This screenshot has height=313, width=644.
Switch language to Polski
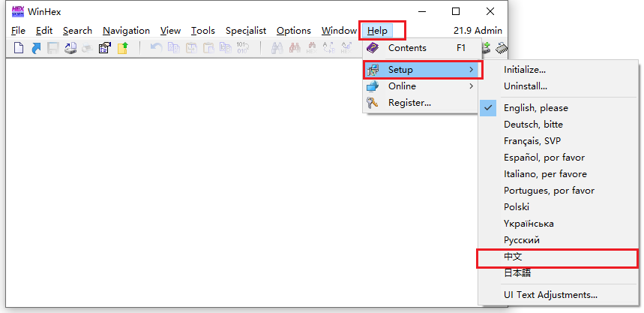tap(559, 207)
